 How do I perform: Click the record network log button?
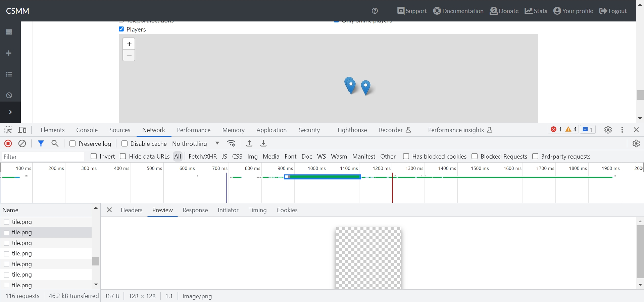(8, 143)
